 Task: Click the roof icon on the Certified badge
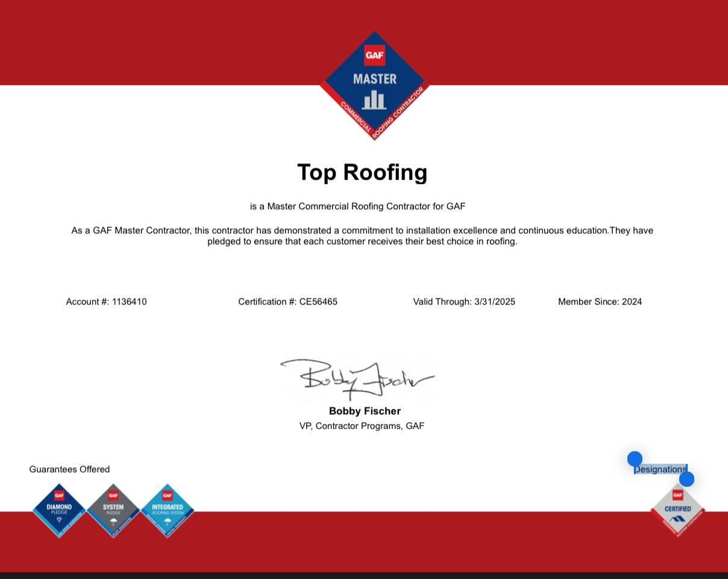coord(677,517)
